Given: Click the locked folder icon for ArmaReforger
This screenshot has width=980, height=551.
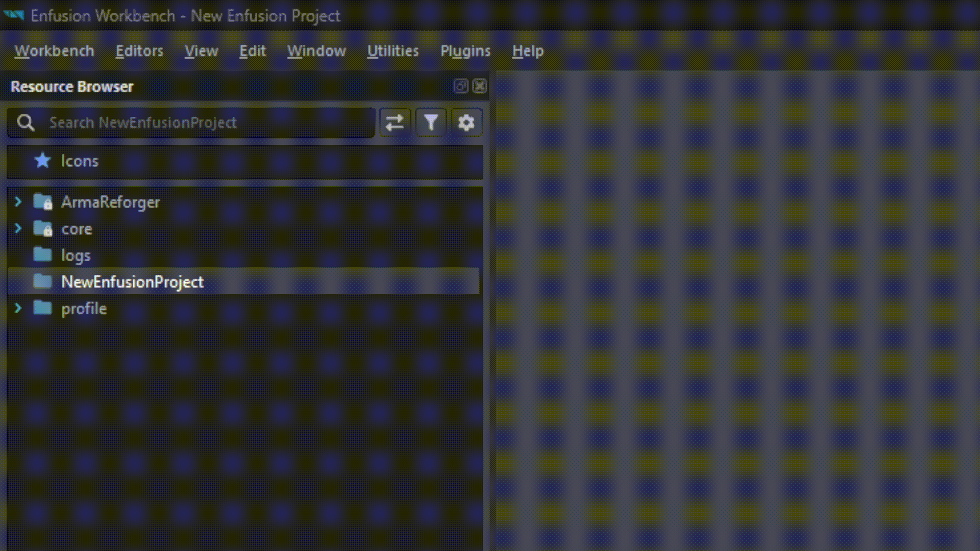Looking at the screenshot, I should (x=43, y=202).
